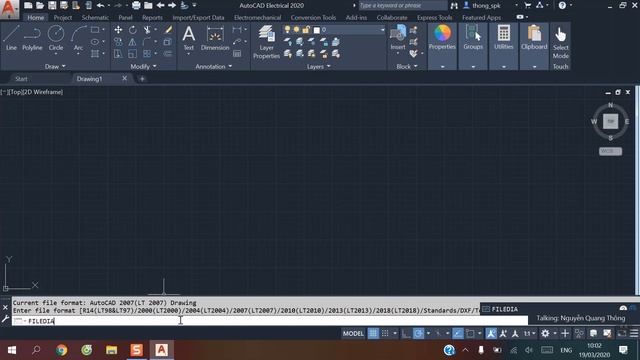Select the Arc tool

point(78,38)
